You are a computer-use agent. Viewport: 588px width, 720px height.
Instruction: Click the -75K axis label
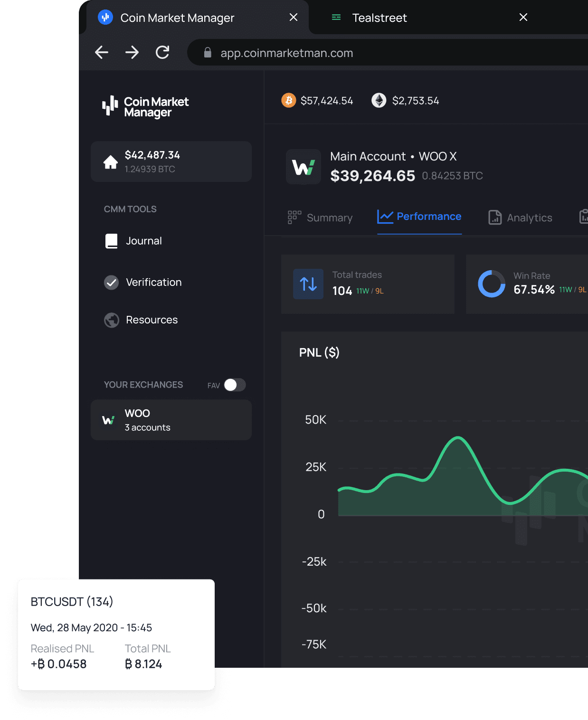click(x=314, y=644)
